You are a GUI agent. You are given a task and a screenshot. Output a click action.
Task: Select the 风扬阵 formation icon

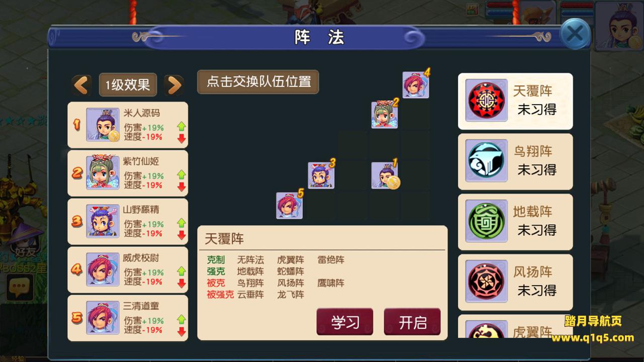pyautogui.click(x=486, y=282)
